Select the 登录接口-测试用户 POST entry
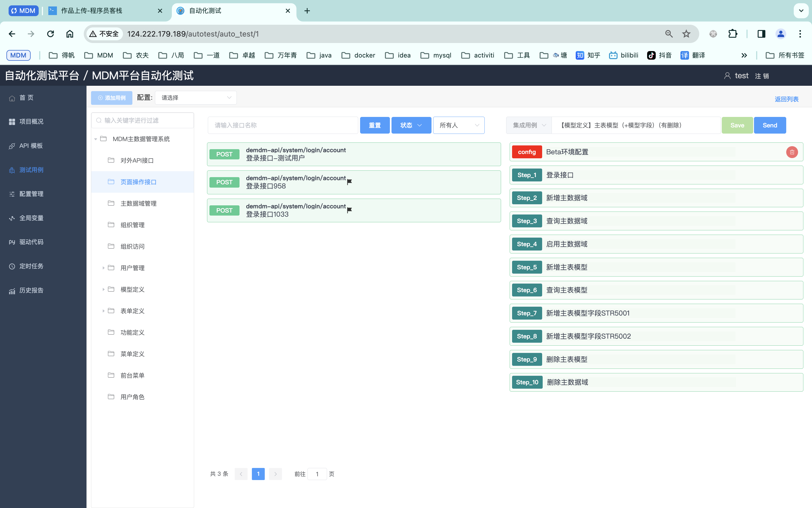Viewport: 812px width, 508px height. 354,154
